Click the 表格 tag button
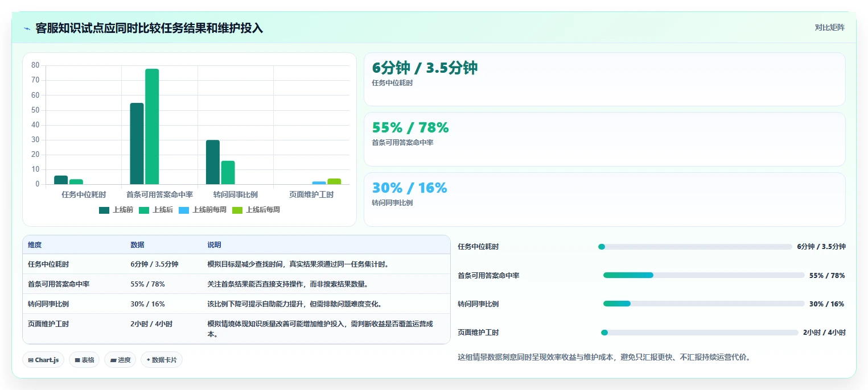 coord(84,360)
